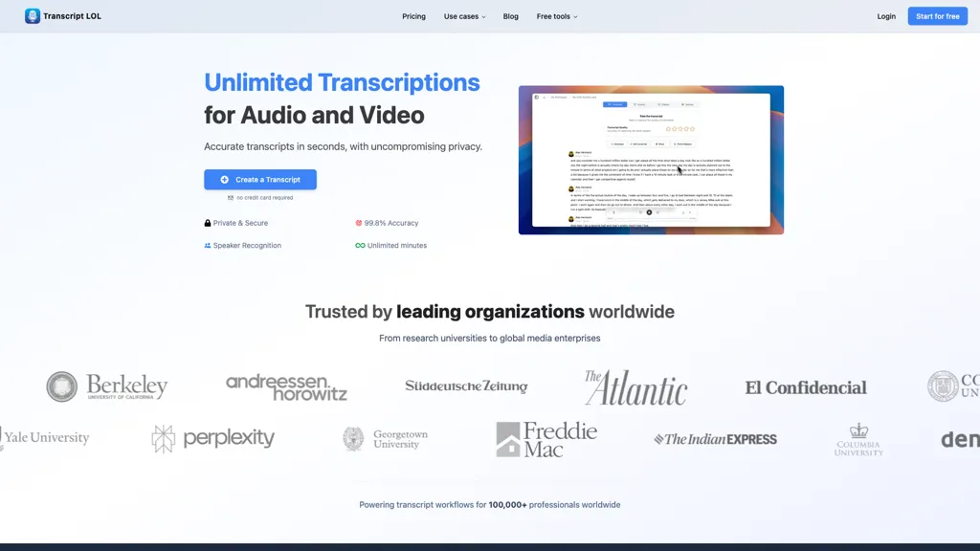Click the Transcript LOL logo icon

[x=33, y=16]
